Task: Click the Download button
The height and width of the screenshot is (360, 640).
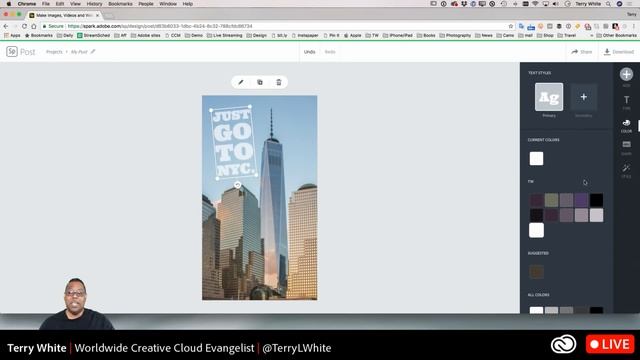Action: [619, 52]
